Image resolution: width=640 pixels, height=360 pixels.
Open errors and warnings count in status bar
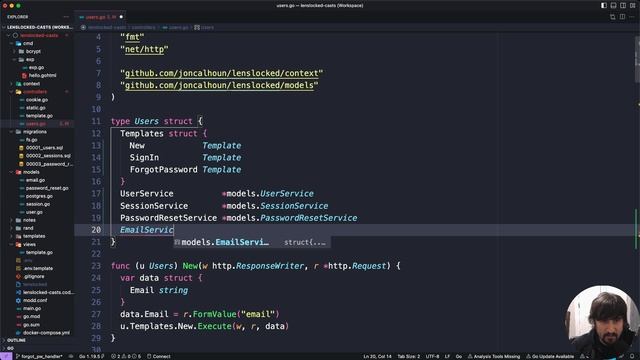point(126,356)
